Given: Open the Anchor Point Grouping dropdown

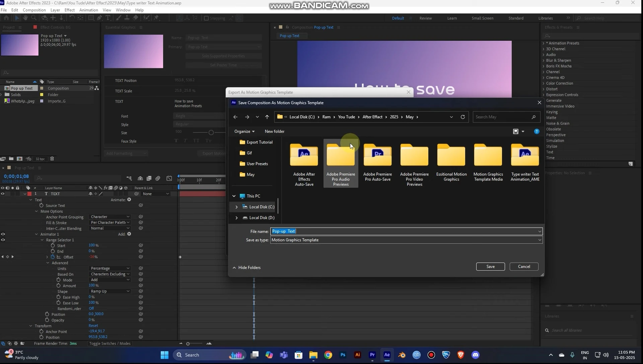Looking at the screenshot, I should pos(110,217).
